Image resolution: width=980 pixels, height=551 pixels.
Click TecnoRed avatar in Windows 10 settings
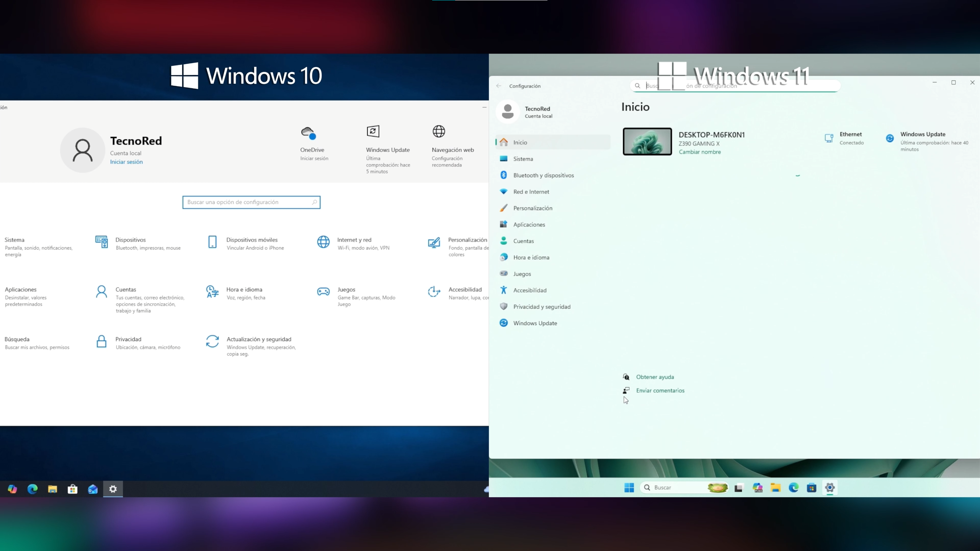(x=82, y=150)
